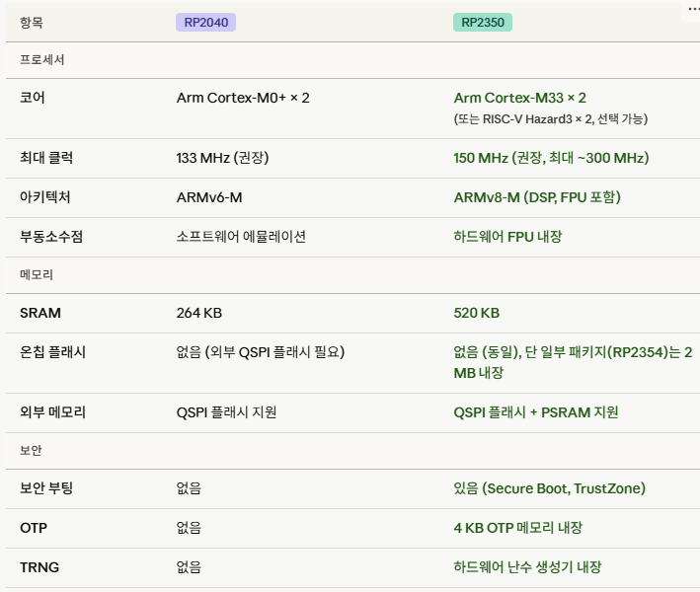Click the 항목 column header

(32, 23)
